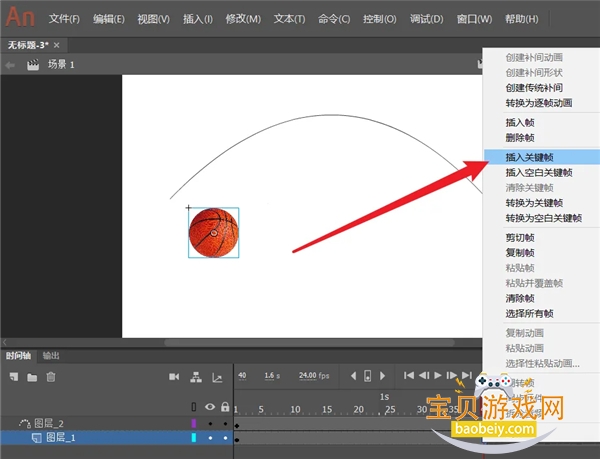
Task: Go to the last frame
Action: 467,376
